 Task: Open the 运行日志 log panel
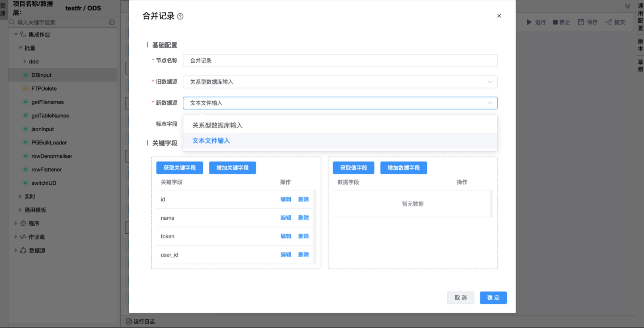[x=141, y=321]
